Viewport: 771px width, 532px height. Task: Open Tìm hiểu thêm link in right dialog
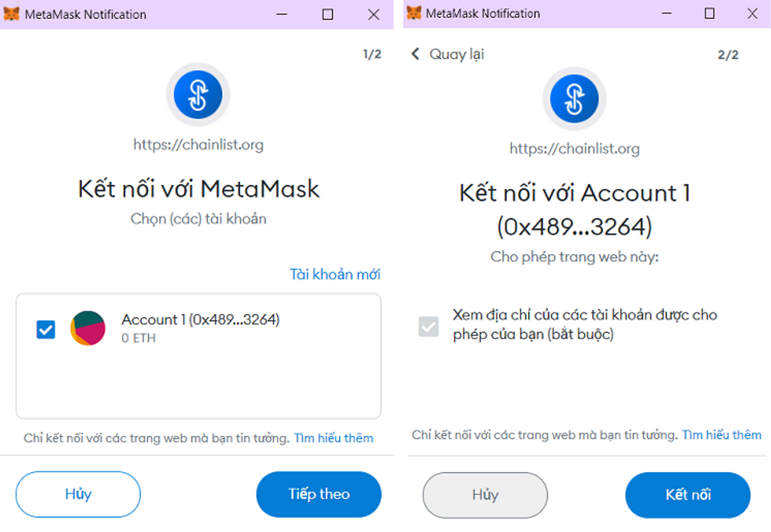tap(722, 435)
